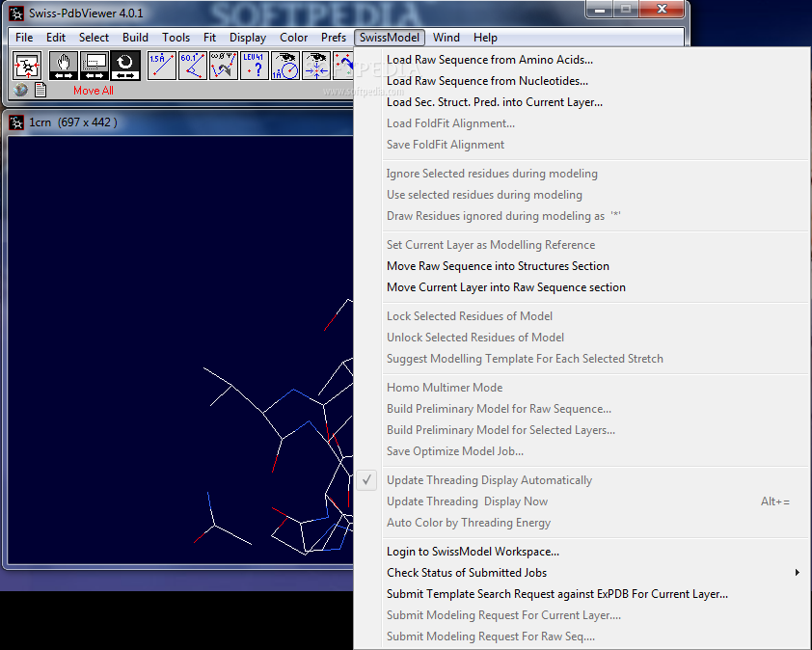Click Save FoldFit Alignment entry
Image resolution: width=812 pixels, height=650 pixels.
[582, 145]
